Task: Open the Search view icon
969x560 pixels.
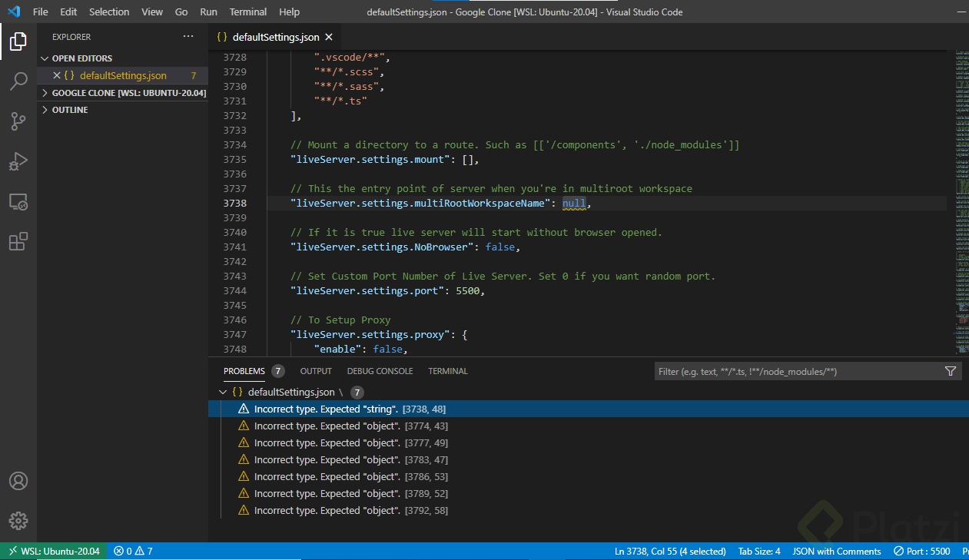Action: [x=18, y=81]
